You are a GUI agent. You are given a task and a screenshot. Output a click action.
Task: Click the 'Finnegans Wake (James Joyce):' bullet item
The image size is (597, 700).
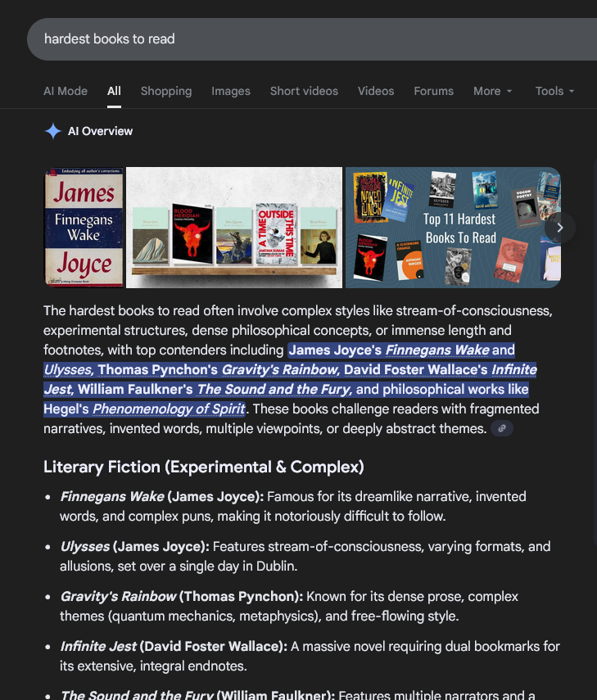tap(161, 496)
